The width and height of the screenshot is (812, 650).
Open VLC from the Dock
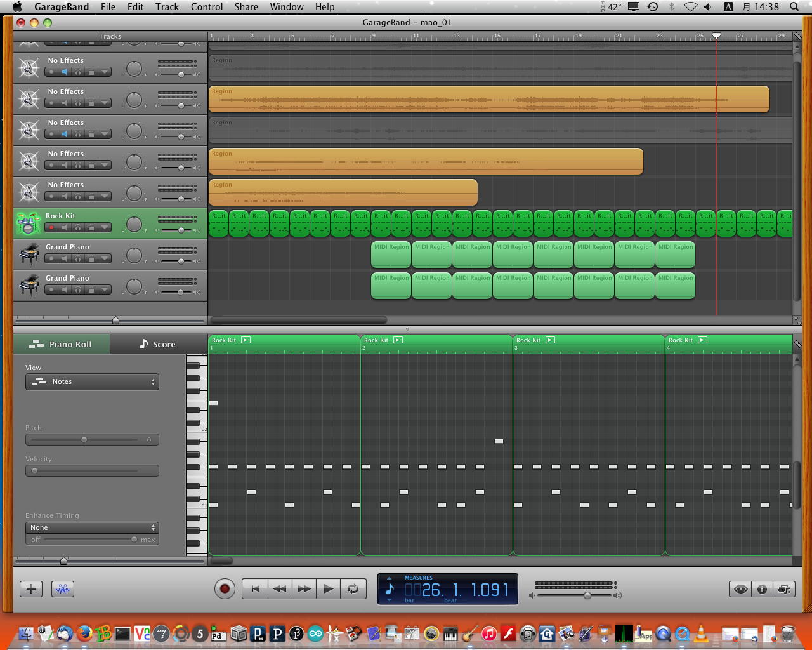tap(702, 633)
